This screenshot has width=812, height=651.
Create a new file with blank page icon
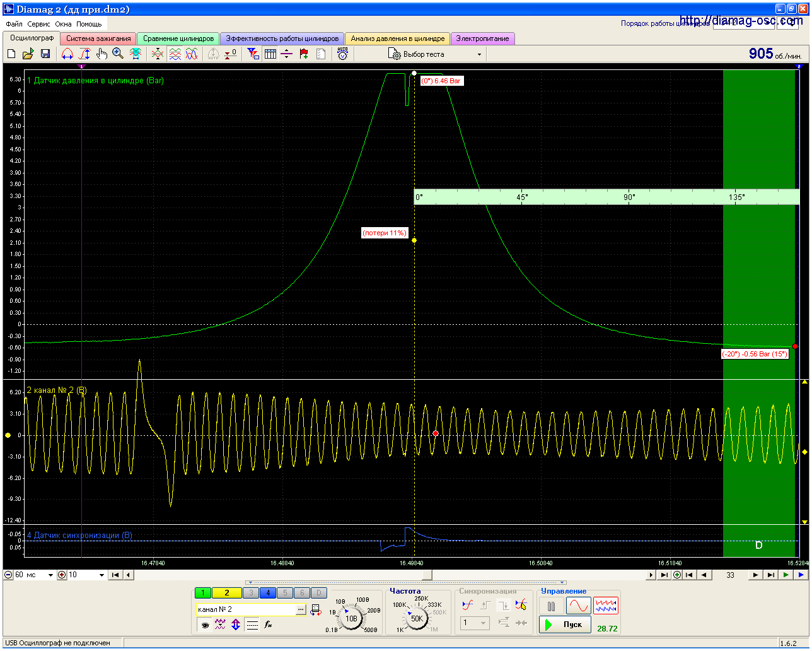pyautogui.click(x=11, y=54)
